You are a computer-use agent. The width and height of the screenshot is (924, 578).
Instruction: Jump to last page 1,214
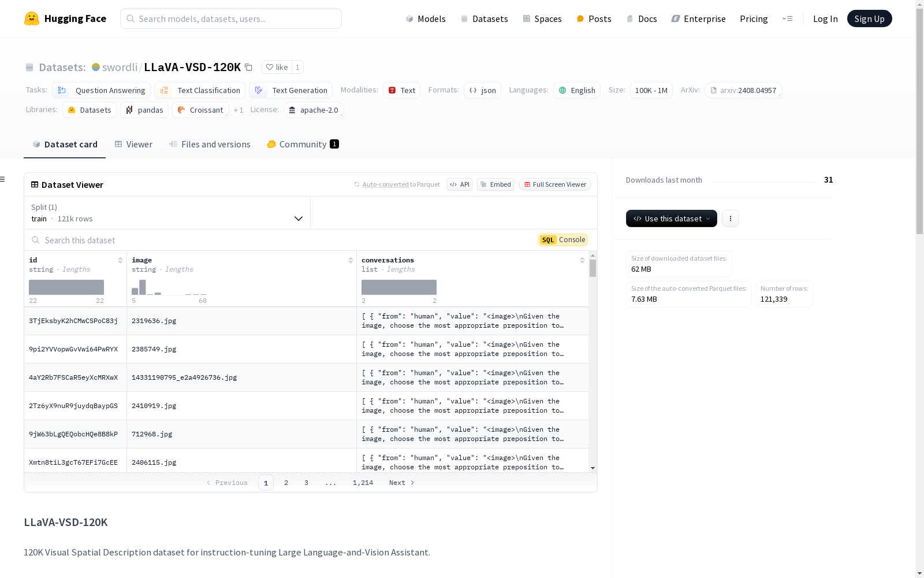coord(363,483)
